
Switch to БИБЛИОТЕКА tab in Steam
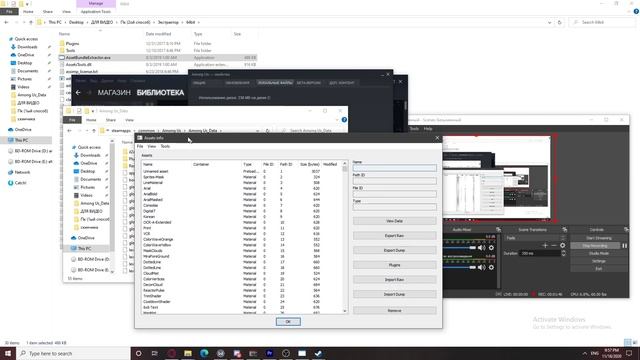click(160, 93)
